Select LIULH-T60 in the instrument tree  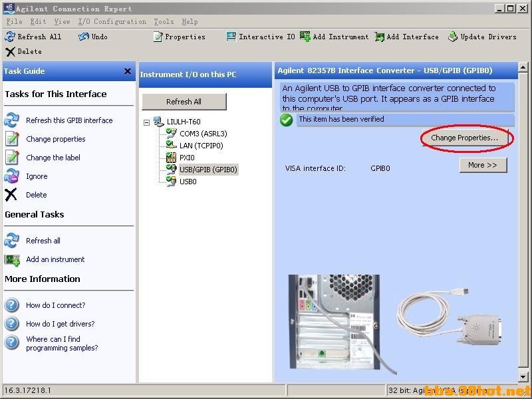[x=184, y=122]
